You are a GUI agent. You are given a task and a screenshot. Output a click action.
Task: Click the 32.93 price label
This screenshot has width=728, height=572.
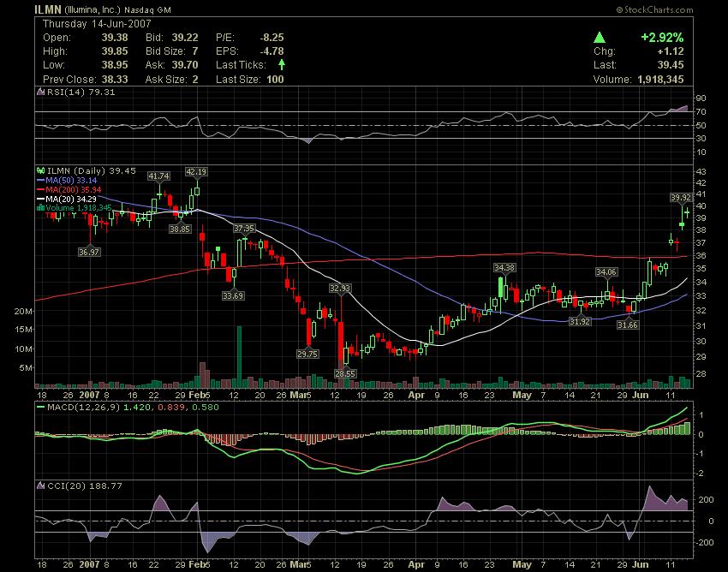click(340, 288)
